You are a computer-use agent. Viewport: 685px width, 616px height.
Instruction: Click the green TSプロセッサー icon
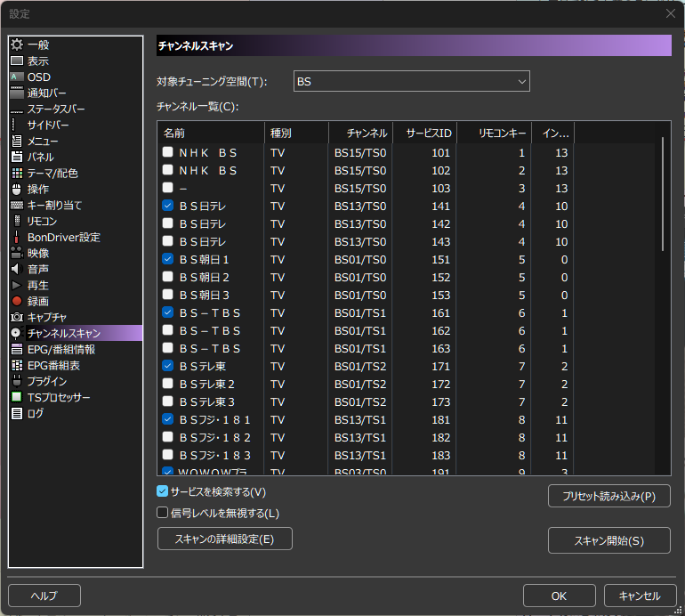click(17, 397)
